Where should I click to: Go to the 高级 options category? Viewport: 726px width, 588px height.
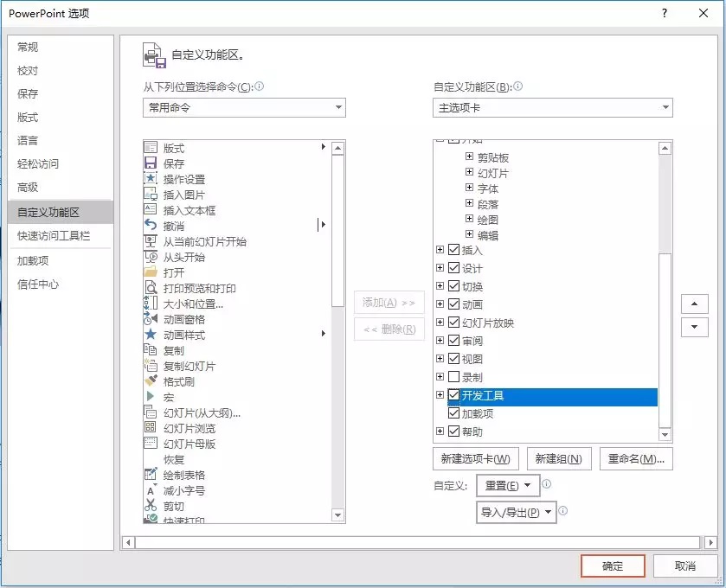pos(61,187)
